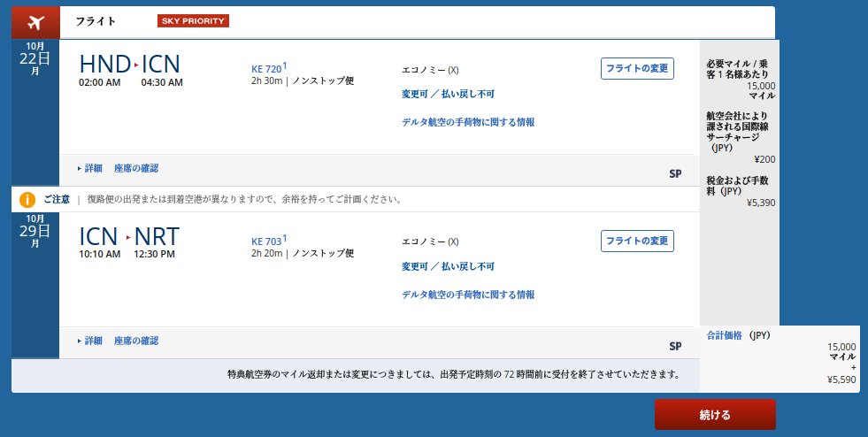
Task: Click the 72 時間前 mileage refund notice text
Action: 454,374
